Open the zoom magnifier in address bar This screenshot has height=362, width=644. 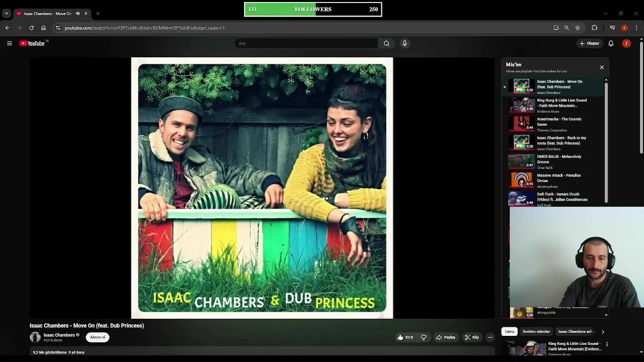pyautogui.click(x=567, y=28)
